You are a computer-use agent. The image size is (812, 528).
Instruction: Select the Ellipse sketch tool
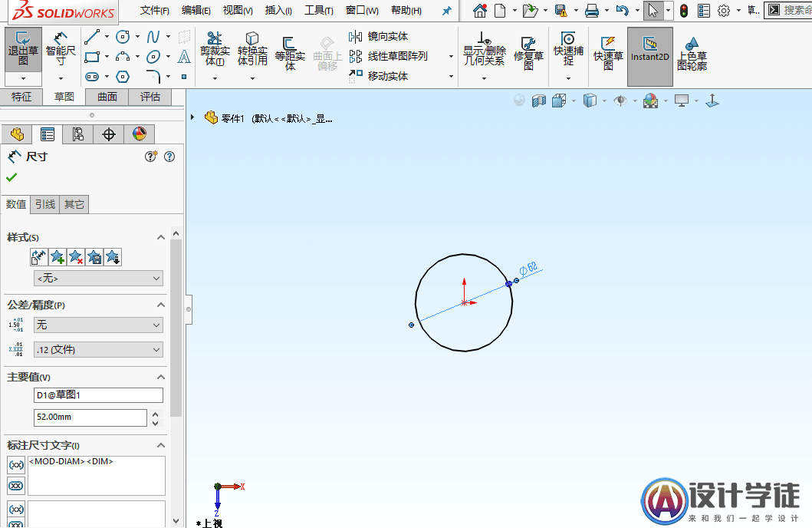pos(153,57)
